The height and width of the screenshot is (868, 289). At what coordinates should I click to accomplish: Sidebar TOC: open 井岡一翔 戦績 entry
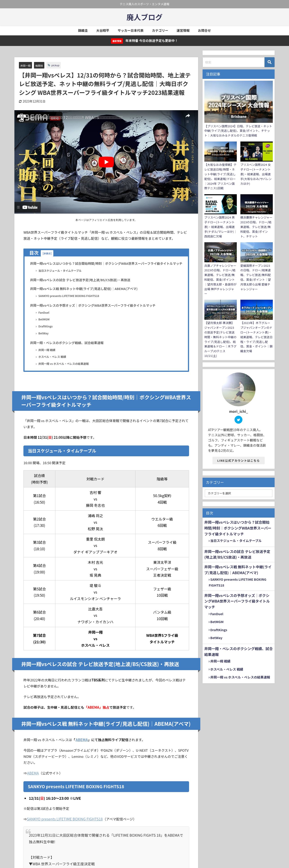(x=220, y=661)
